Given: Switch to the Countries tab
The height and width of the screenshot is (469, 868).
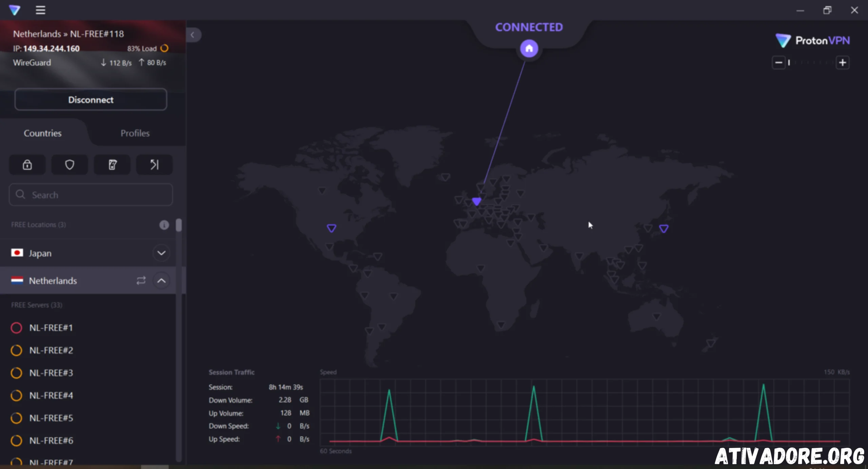Looking at the screenshot, I should [43, 133].
